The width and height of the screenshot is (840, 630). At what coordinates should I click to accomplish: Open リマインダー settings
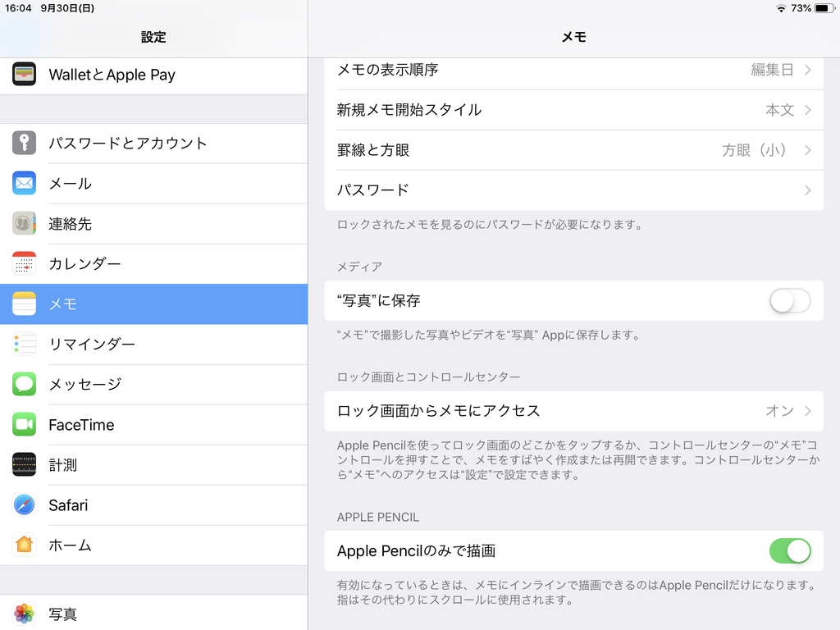[153, 344]
